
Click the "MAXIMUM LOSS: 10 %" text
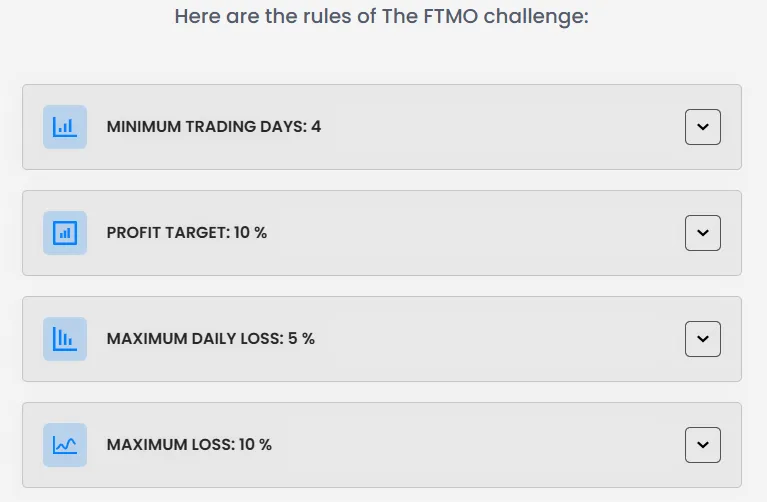click(x=189, y=445)
